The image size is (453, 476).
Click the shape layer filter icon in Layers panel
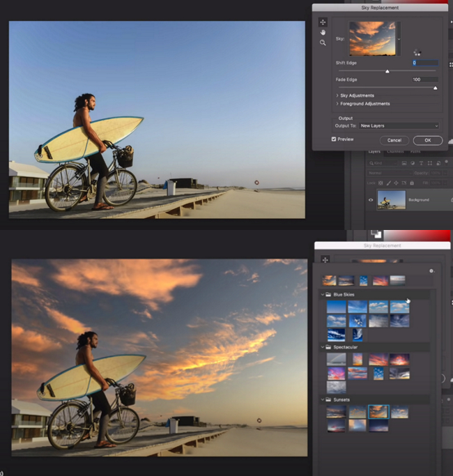[x=429, y=163]
